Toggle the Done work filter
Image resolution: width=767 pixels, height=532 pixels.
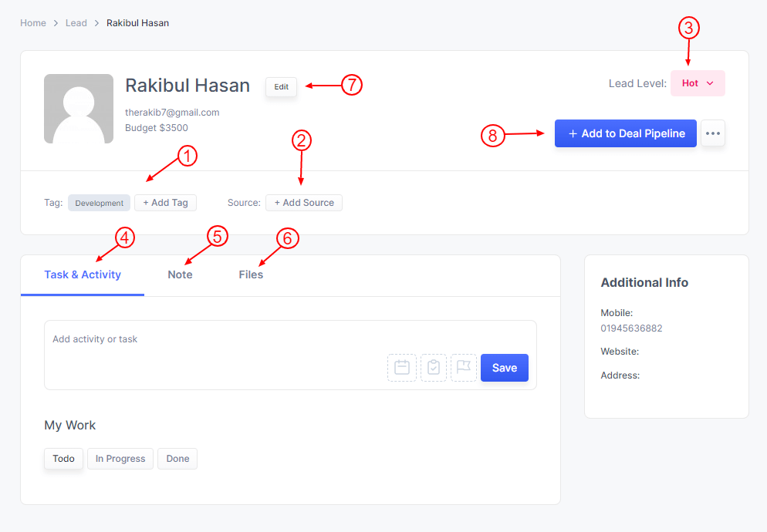click(177, 458)
